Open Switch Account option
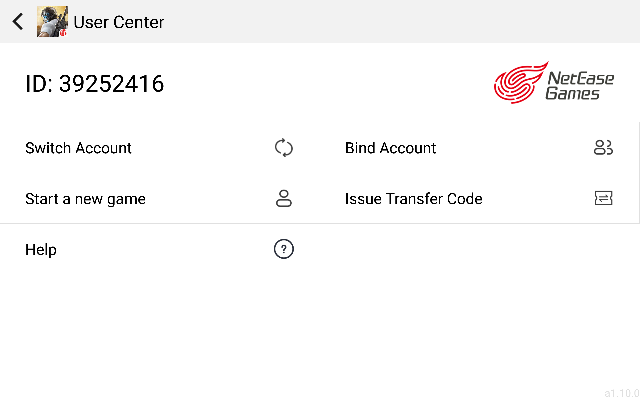This screenshot has width=640, height=400. click(x=160, y=148)
